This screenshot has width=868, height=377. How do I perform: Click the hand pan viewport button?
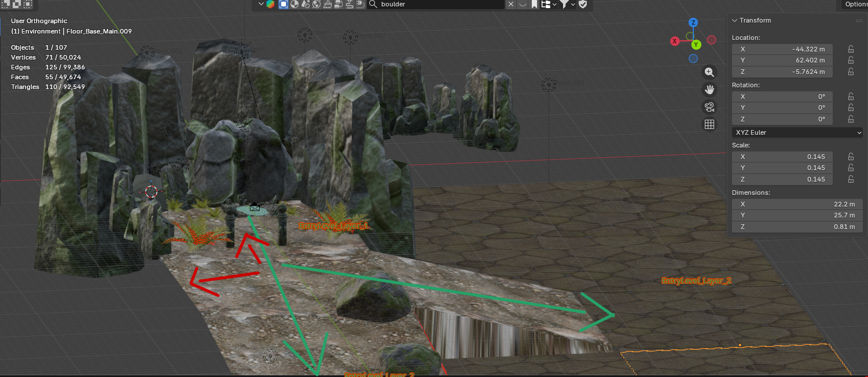point(709,90)
